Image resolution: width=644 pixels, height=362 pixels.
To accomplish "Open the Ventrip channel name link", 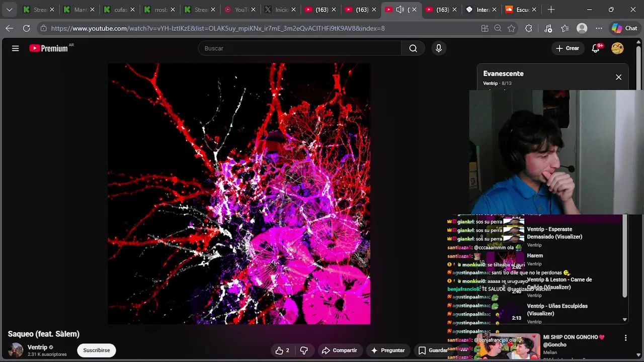I will pyautogui.click(x=37, y=347).
